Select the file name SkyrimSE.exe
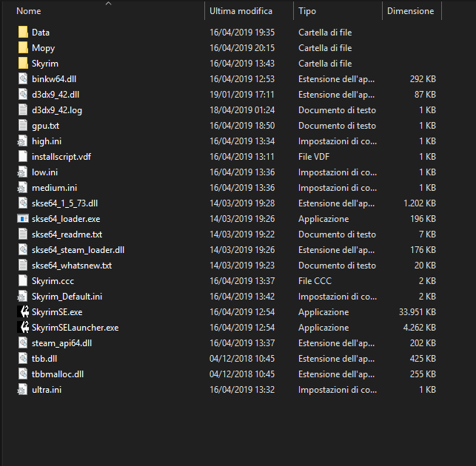The width and height of the screenshot is (476, 466). pos(57,312)
